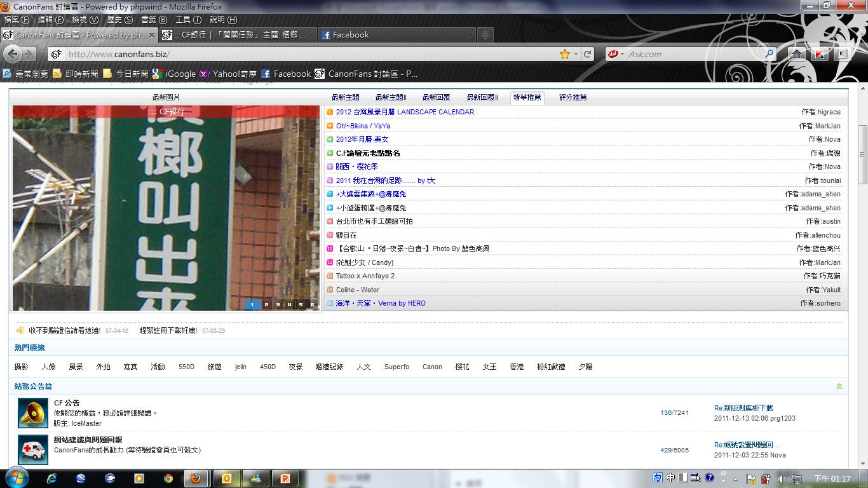Screen dimensions: 868x488
Task: Select the 最新主題 tab
Action: (345, 97)
